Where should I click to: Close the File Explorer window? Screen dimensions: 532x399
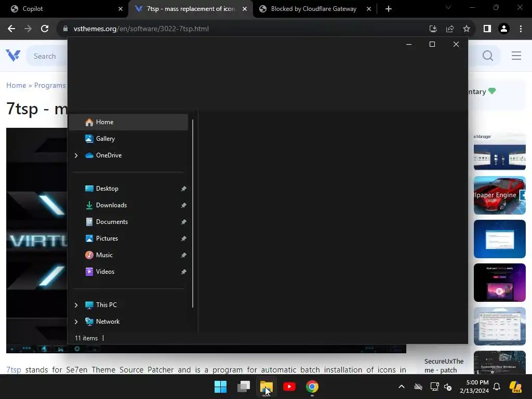pyautogui.click(x=456, y=45)
